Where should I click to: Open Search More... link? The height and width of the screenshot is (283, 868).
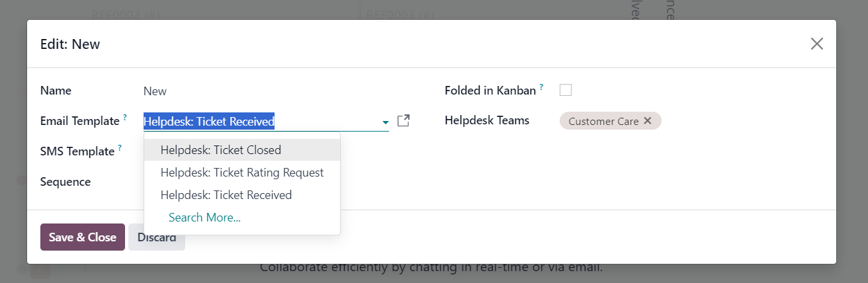point(204,218)
